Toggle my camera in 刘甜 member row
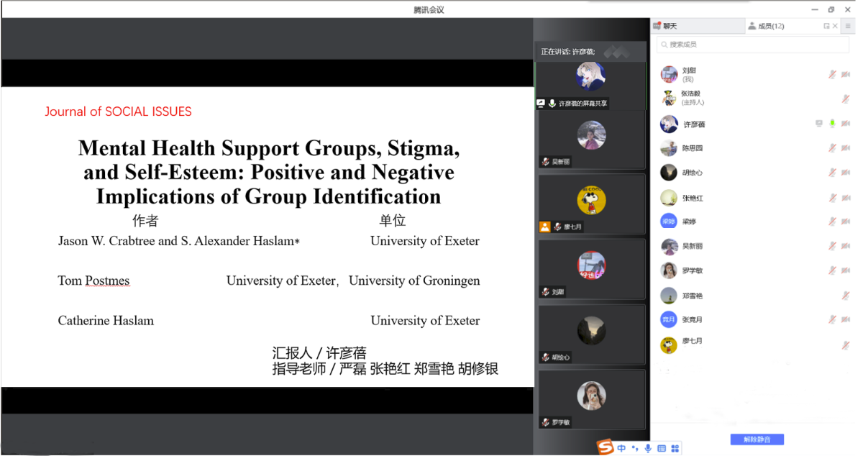The image size is (868, 456). point(846,74)
